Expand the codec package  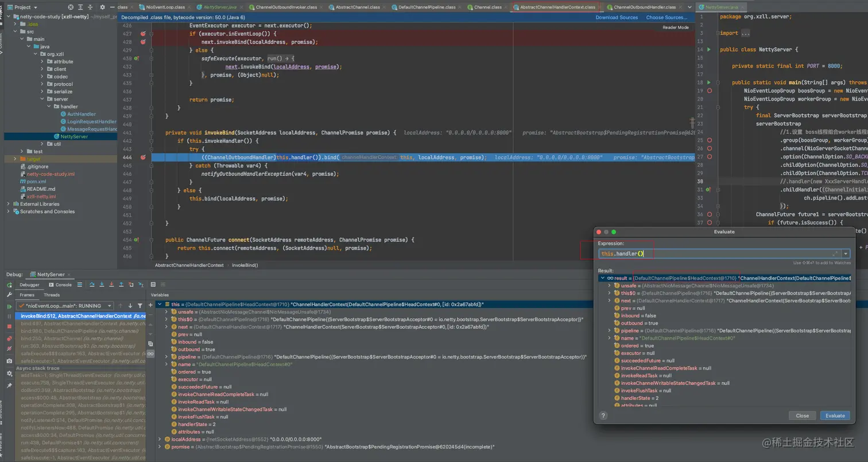(x=42, y=76)
